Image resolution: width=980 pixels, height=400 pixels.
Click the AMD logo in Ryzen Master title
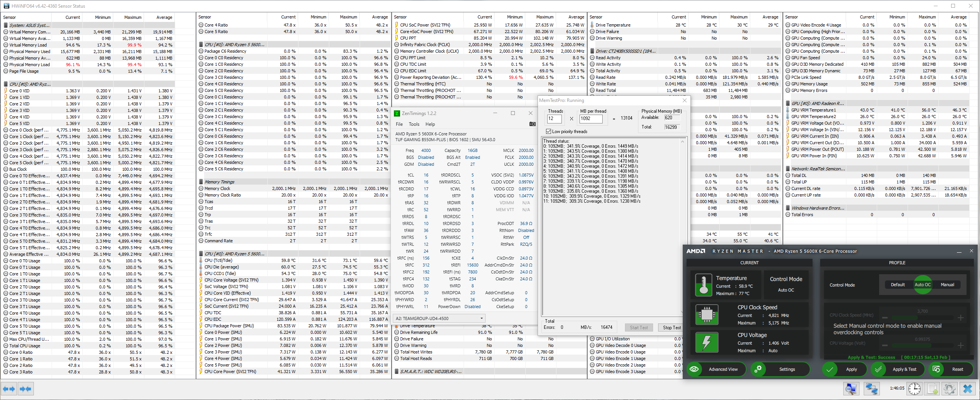coord(696,251)
